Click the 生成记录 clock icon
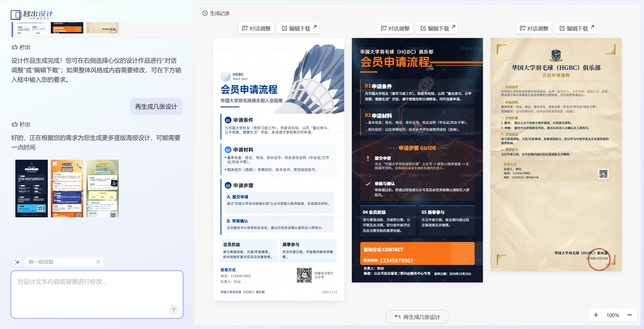This screenshot has width=644, height=329. pyautogui.click(x=205, y=13)
